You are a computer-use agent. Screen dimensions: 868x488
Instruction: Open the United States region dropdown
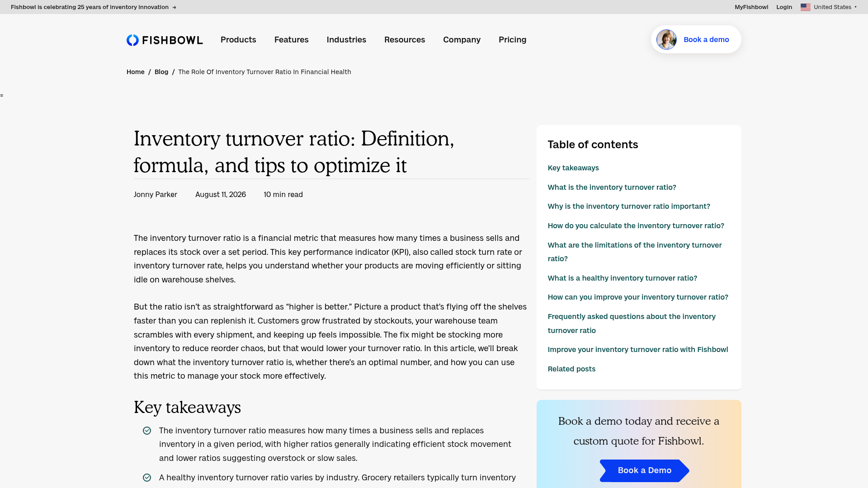click(829, 7)
